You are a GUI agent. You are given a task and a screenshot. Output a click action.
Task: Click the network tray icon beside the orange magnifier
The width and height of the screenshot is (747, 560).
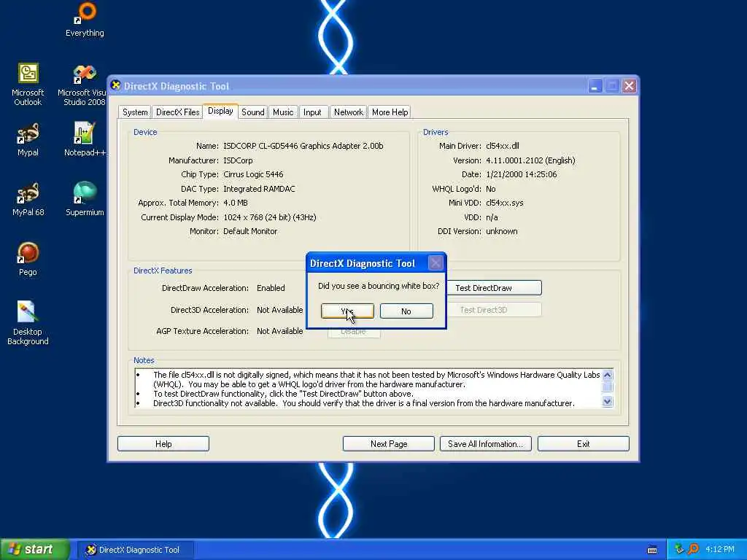pyautogui.click(x=679, y=549)
